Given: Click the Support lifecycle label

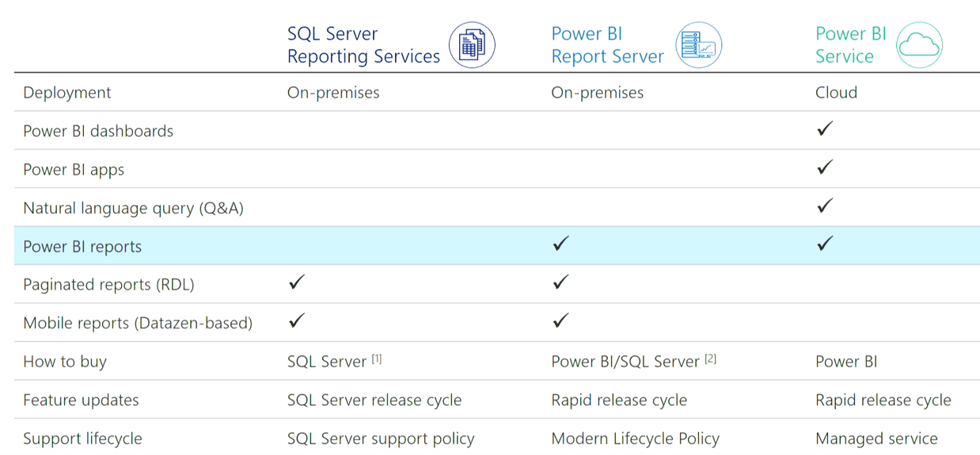Looking at the screenshot, I should [82, 438].
